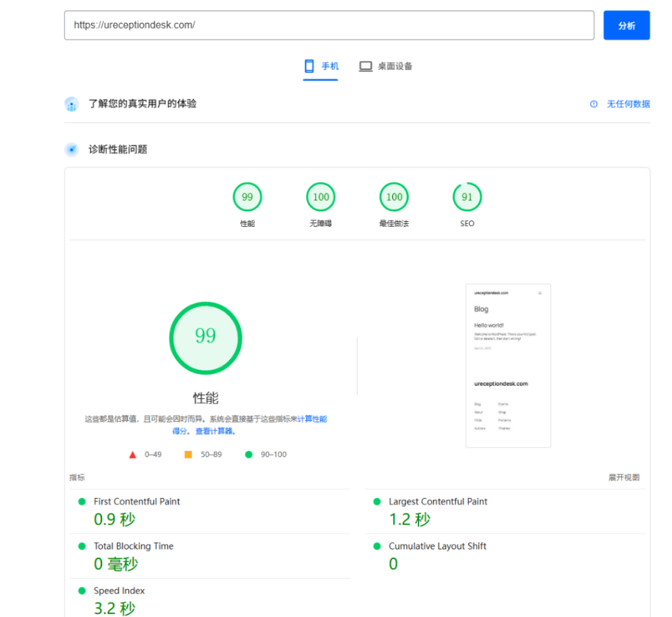Click the laptop icon in desktop tab
The image size is (672, 617).
pyautogui.click(x=366, y=66)
